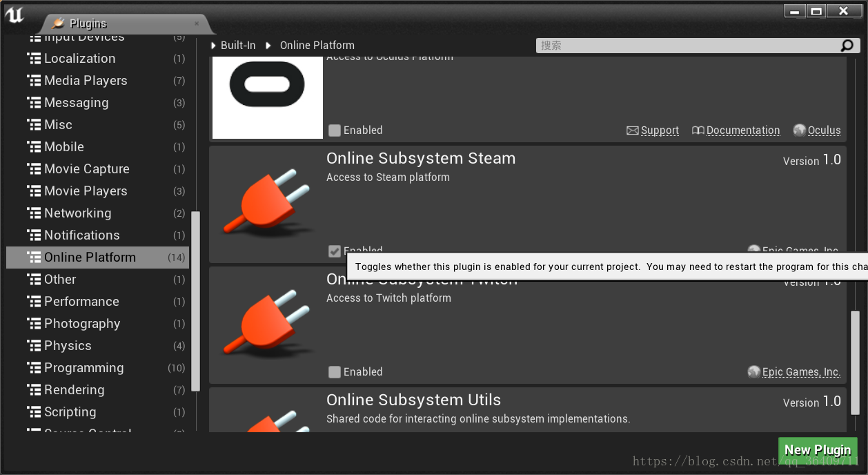The image size is (868, 475).
Task: Click the Scripting category icon
Action: click(34, 412)
